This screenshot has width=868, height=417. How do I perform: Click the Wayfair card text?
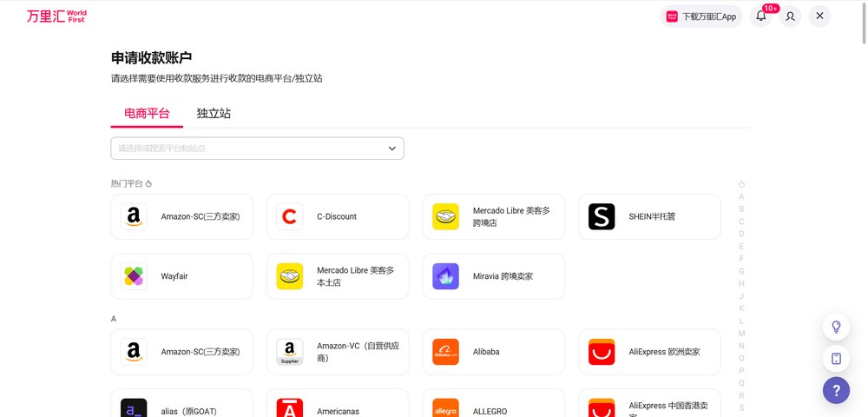174,276
